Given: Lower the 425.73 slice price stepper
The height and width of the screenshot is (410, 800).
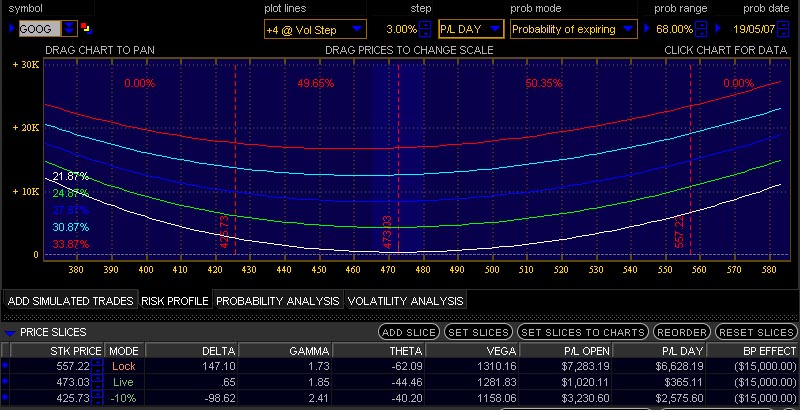Looking at the screenshot, I should 97,401.
